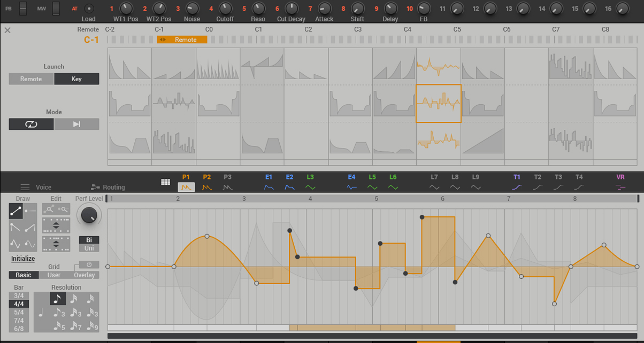Set bar length to 3/4
Image resolution: width=644 pixels, height=343 pixels.
point(19,295)
